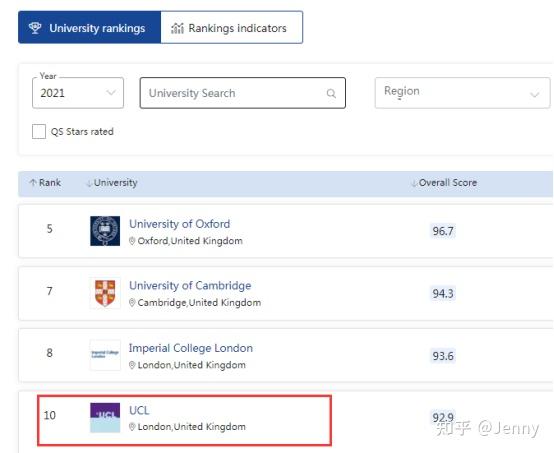Click the University of Cambridge shield logo
The height and width of the screenshot is (453, 554).
[x=105, y=293]
